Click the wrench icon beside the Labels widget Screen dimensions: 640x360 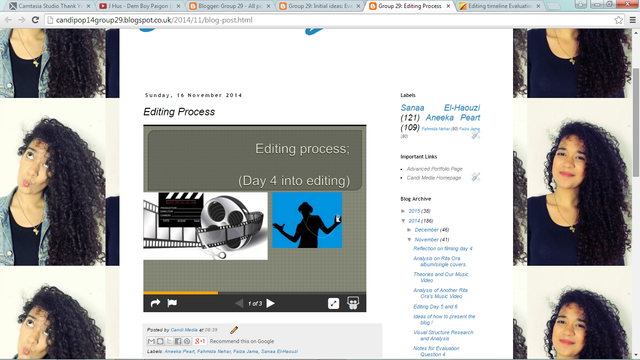point(476,136)
